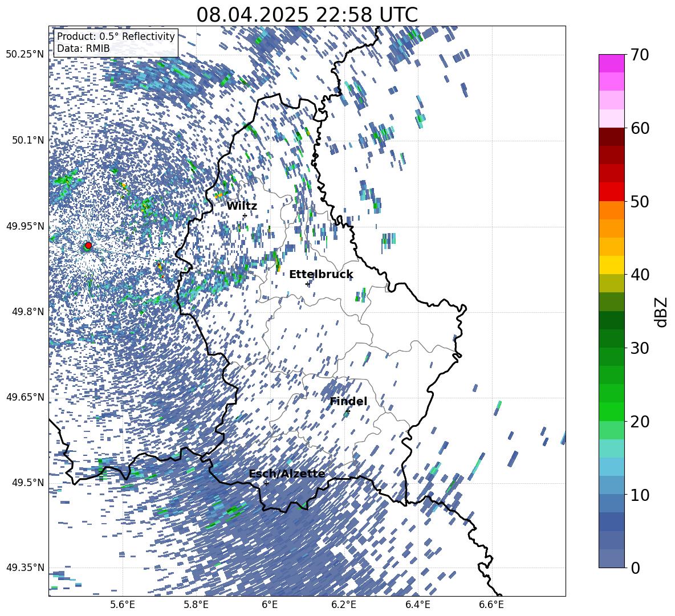Click the 49.5°N latitude tick label
This screenshot has height=616, width=675.
pos(28,483)
